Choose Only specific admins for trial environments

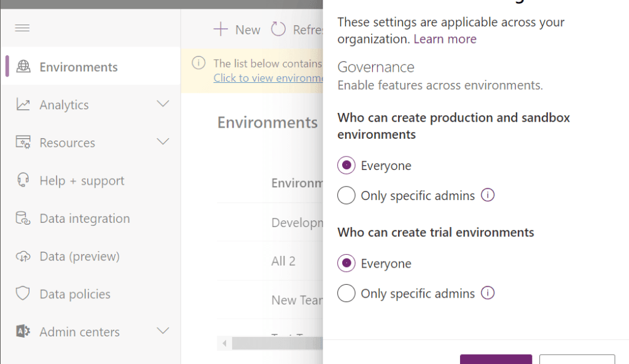[x=346, y=293]
